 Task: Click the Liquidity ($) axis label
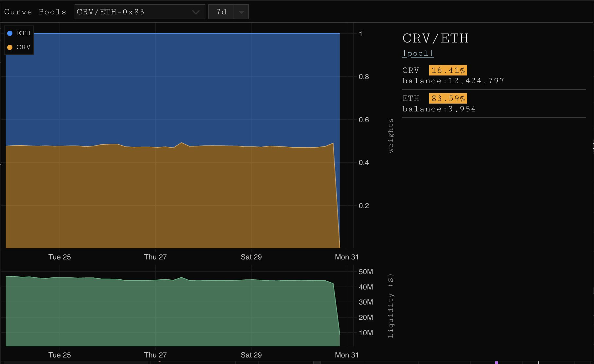click(390, 306)
